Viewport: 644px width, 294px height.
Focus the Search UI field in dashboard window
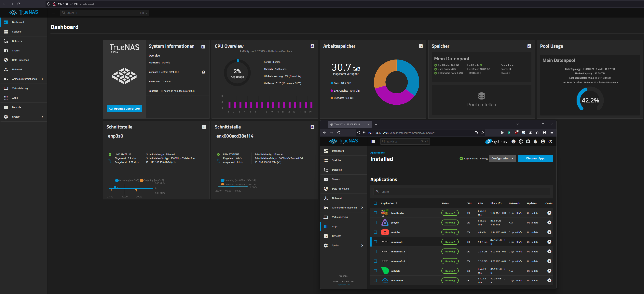coord(105,13)
